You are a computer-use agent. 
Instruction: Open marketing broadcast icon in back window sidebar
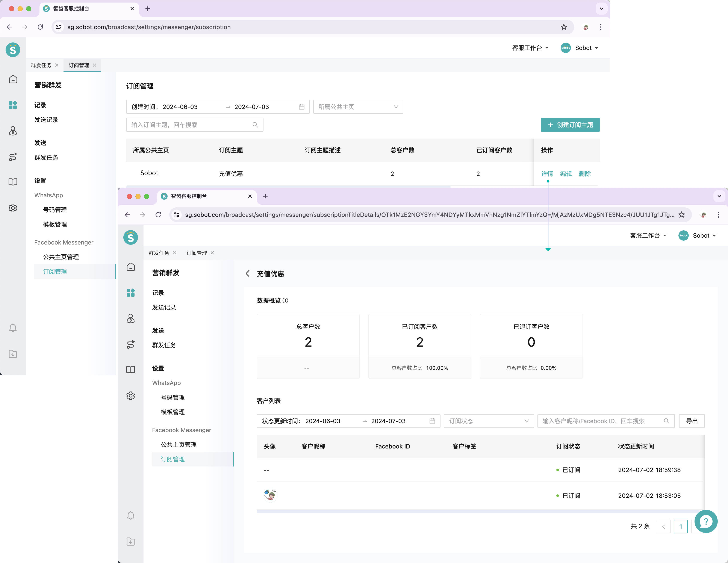pos(13,105)
